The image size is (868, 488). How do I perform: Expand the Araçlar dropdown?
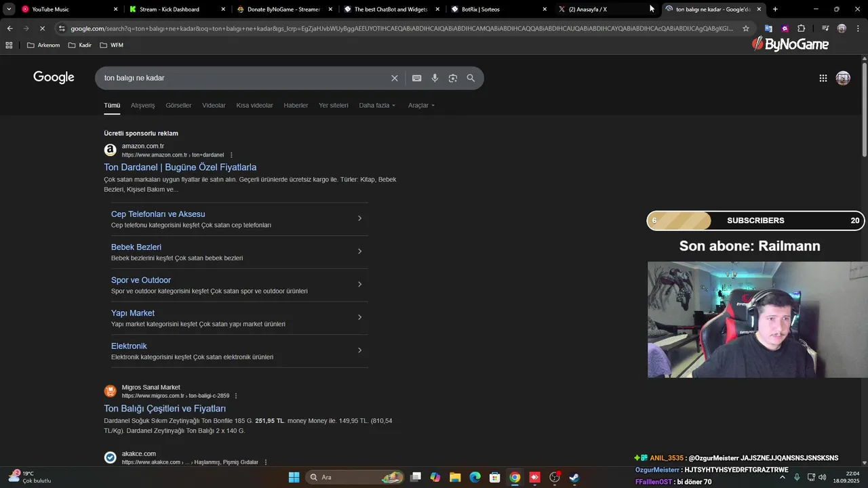[x=421, y=105]
